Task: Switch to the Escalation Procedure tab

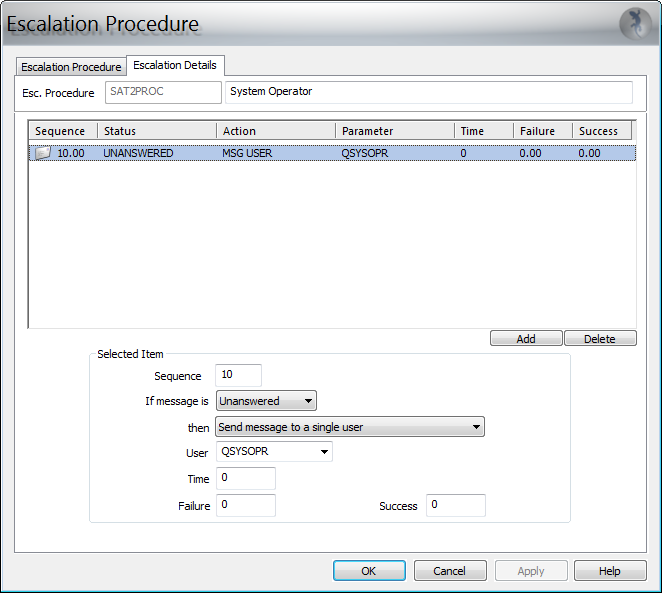Action: [71, 67]
